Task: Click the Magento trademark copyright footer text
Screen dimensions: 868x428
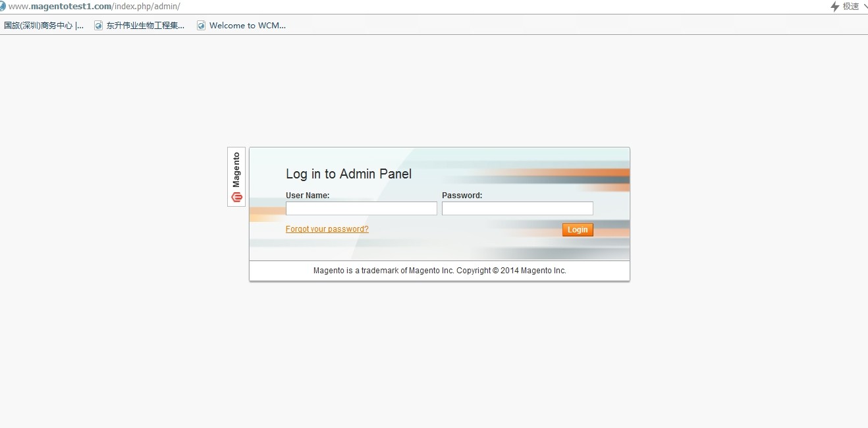Action: (x=439, y=271)
